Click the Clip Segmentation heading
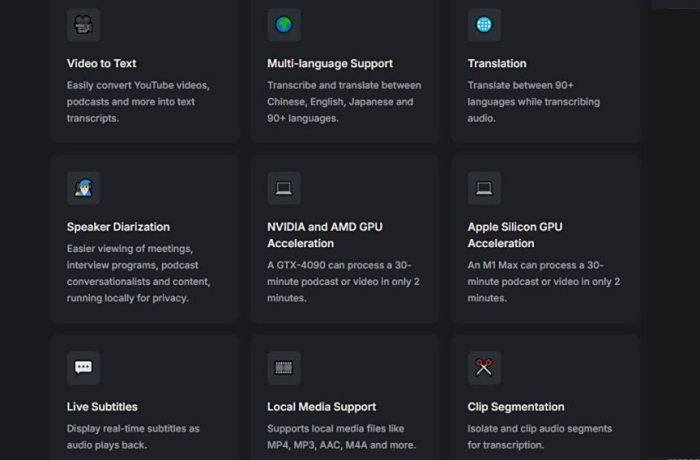 516,407
